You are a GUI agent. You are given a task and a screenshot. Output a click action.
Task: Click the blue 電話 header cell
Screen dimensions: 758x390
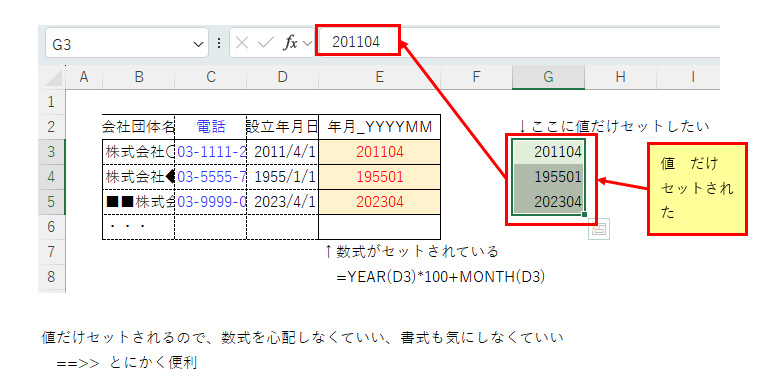click(211, 127)
